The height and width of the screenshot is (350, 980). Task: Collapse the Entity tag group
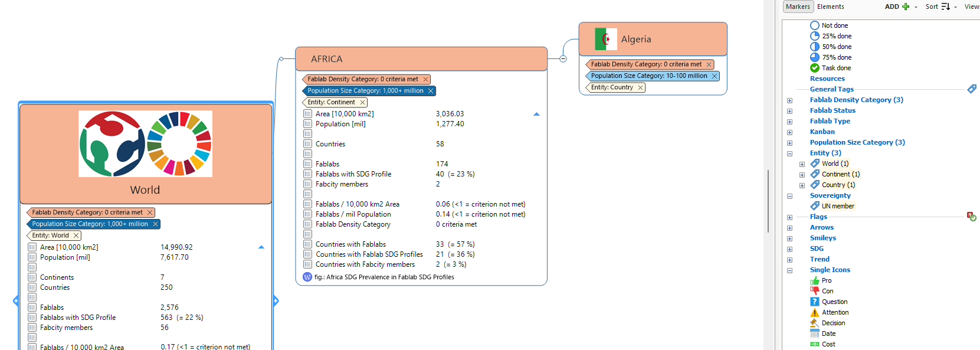tap(789, 153)
